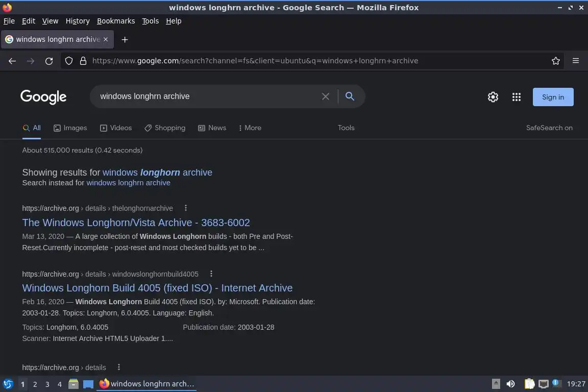Image resolution: width=588 pixels, height=392 pixels.
Task: Click the Sign in button
Action: (x=553, y=97)
